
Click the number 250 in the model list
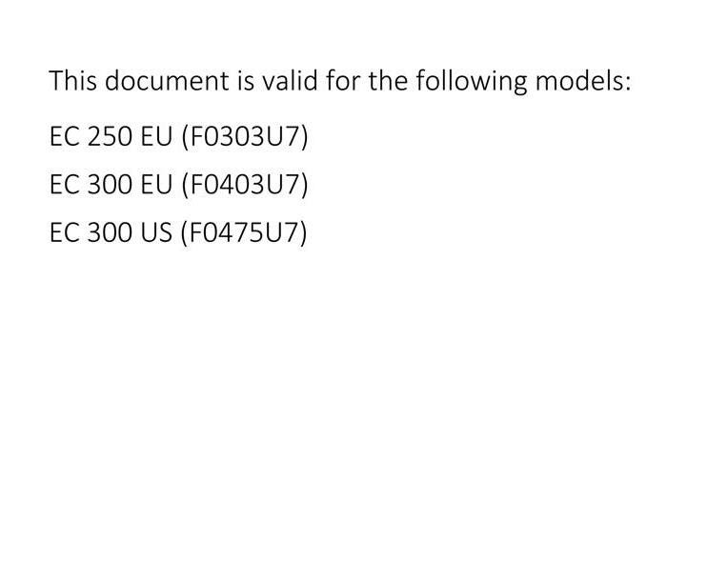tap(110, 137)
